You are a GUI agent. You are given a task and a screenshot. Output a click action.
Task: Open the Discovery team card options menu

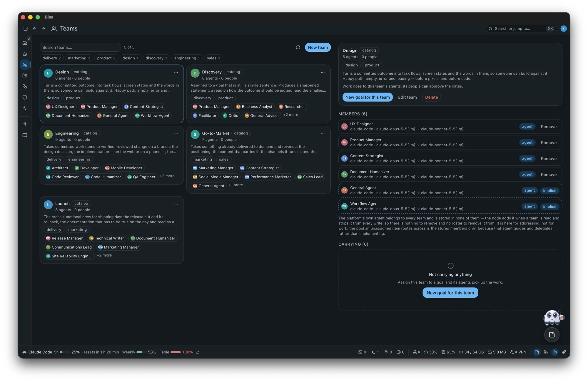tap(323, 73)
